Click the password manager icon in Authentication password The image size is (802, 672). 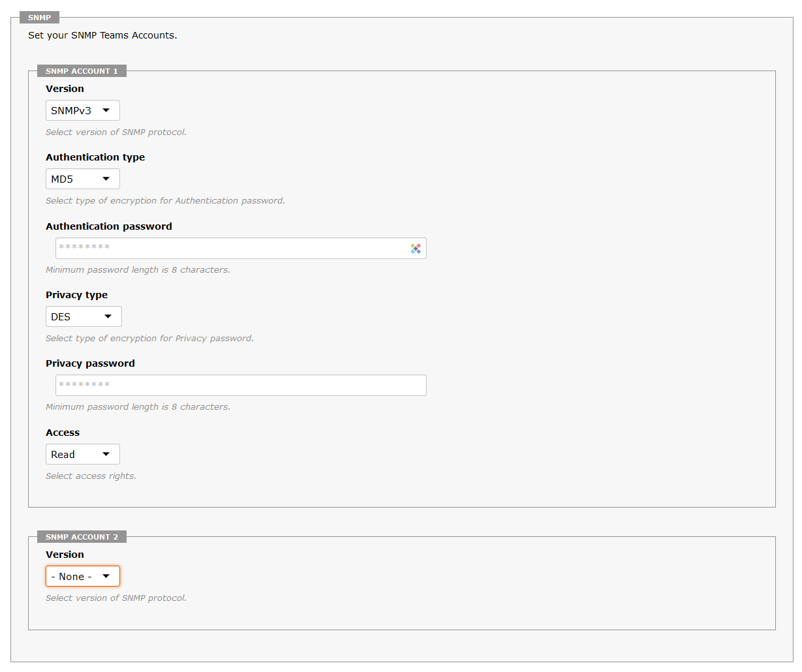[x=416, y=249]
